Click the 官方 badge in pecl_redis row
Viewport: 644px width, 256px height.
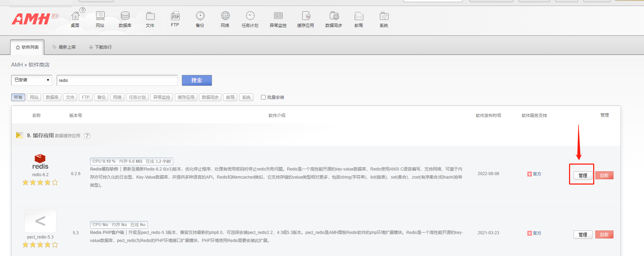(x=534, y=233)
